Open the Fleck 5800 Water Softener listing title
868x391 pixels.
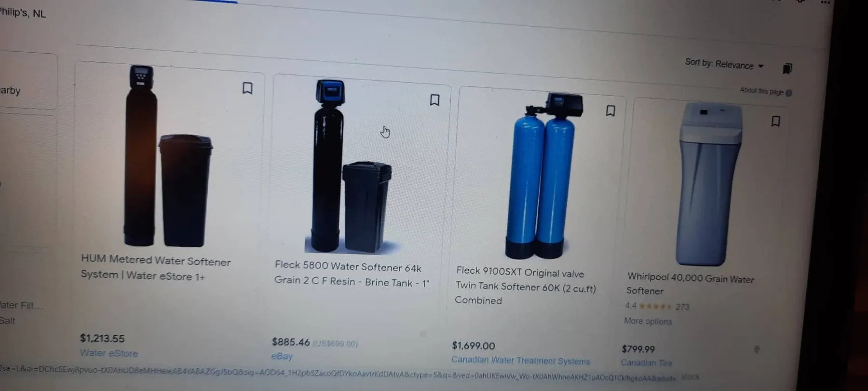point(352,274)
